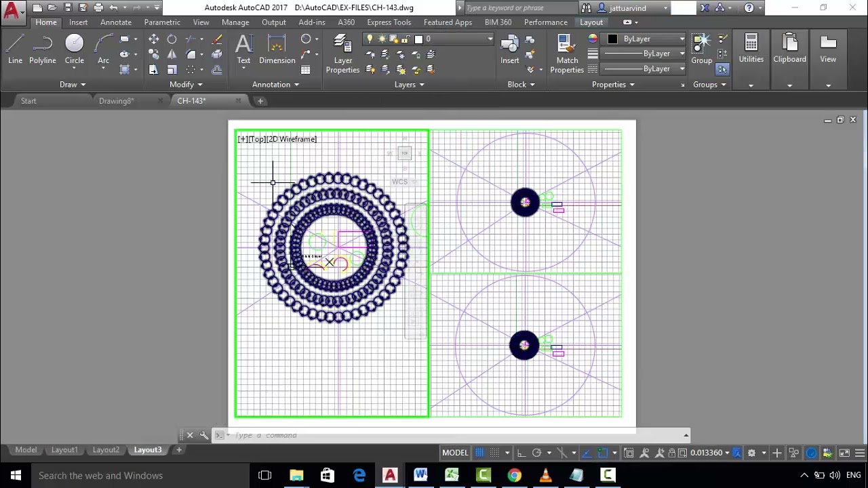Toggle ortho mode in status bar
The height and width of the screenshot is (488, 868).
click(x=521, y=453)
